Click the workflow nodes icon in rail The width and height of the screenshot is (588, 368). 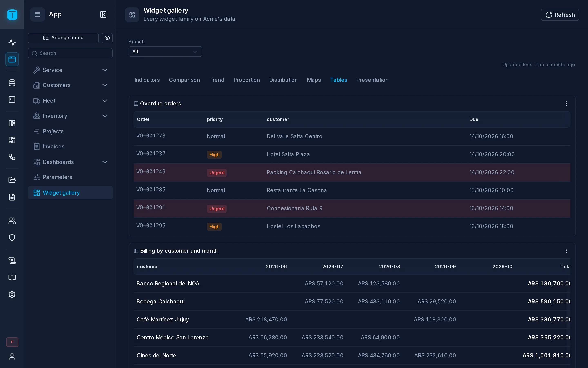click(x=12, y=157)
